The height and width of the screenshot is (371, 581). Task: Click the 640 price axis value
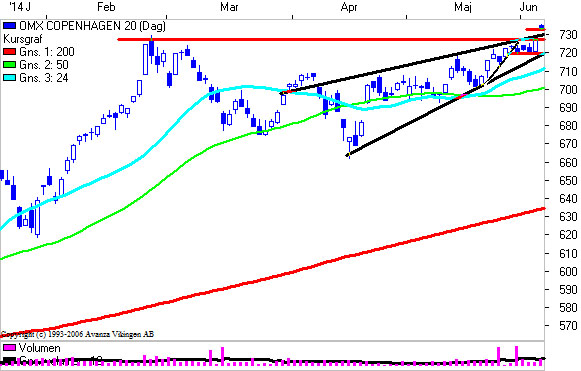pyautogui.click(x=568, y=199)
